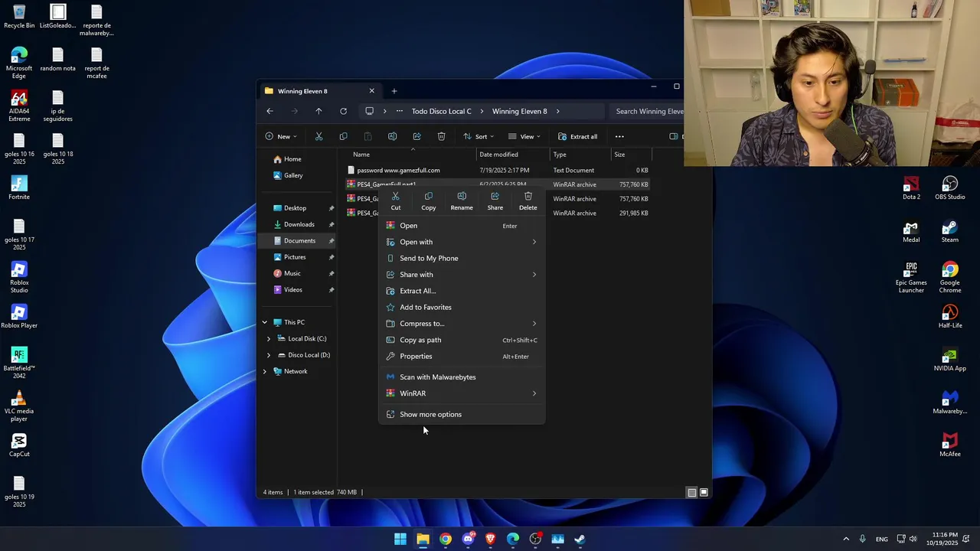Go up one folder level

[x=318, y=111]
